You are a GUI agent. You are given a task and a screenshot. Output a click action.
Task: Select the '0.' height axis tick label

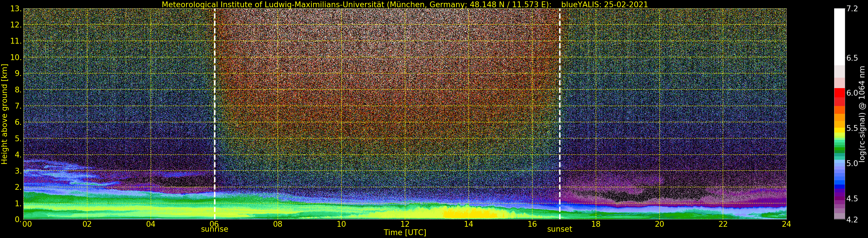coord(18,219)
